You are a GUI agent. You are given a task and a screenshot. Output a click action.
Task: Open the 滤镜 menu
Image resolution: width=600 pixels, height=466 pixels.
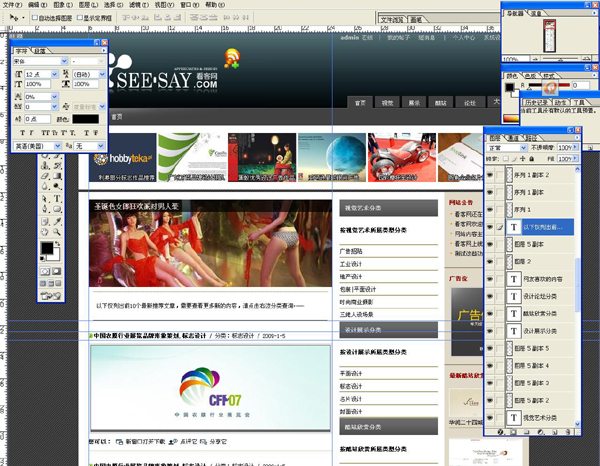click(x=139, y=5)
